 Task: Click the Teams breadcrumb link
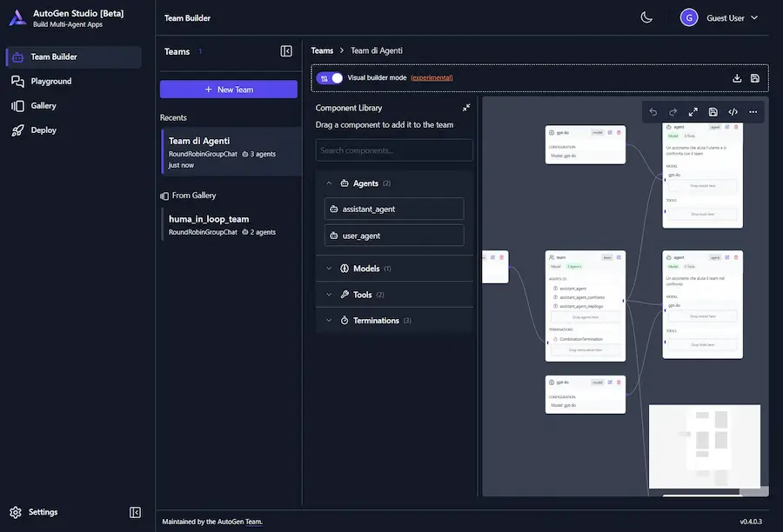(x=322, y=50)
